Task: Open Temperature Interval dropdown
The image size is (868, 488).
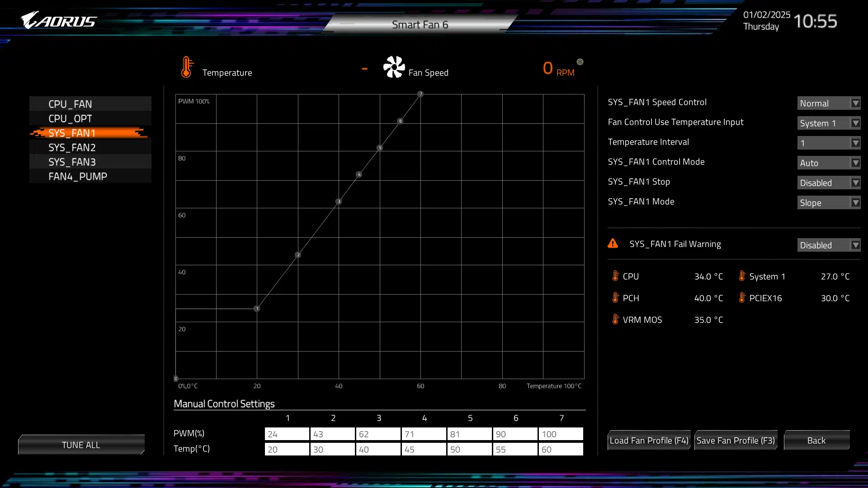Action: [829, 143]
